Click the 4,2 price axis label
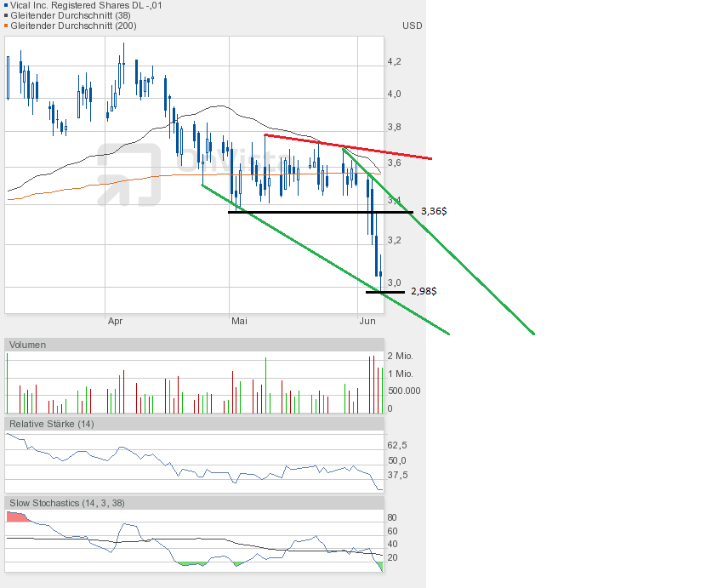Image resolution: width=723 pixels, height=588 pixels. 394,61
